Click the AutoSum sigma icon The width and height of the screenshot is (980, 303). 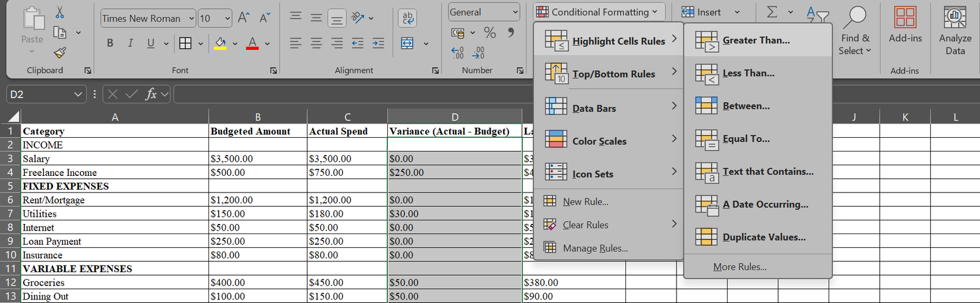coord(772,12)
